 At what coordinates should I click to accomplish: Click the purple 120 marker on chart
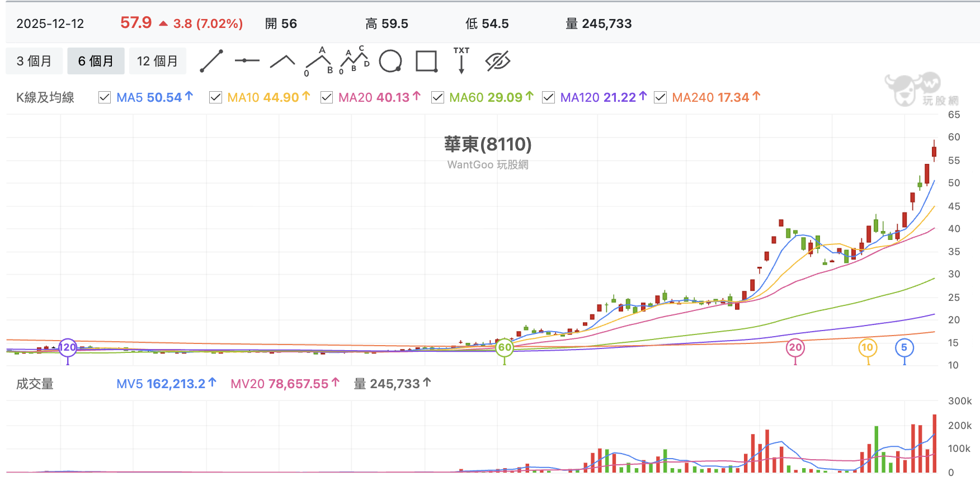[68, 347]
